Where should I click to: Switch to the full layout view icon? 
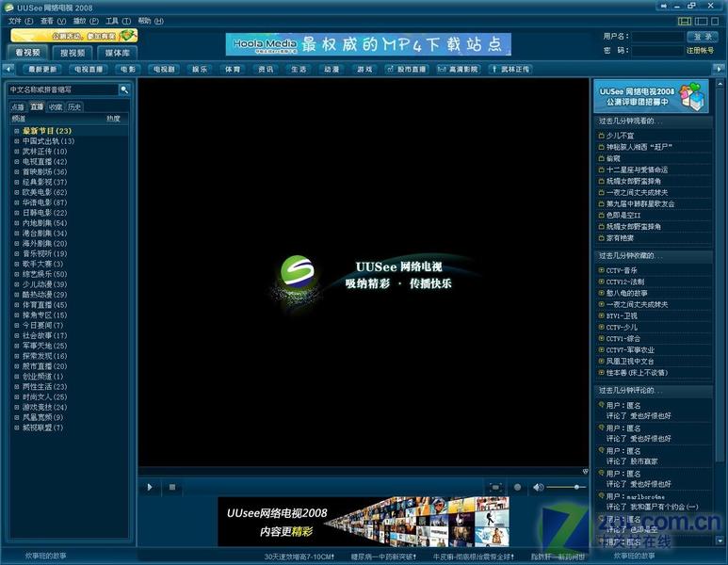pyautogui.click(x=685, y=21)
